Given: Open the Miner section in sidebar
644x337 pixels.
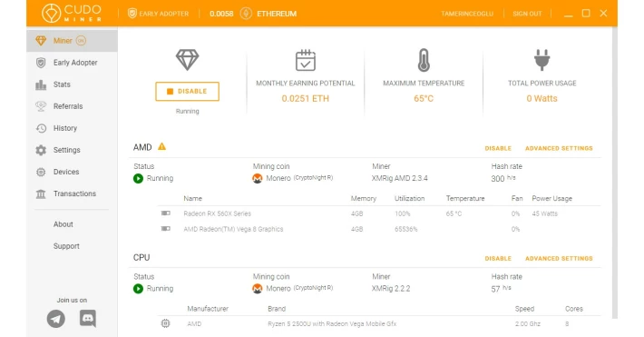Looking at the screenshot, I should (x=72, y=41).
